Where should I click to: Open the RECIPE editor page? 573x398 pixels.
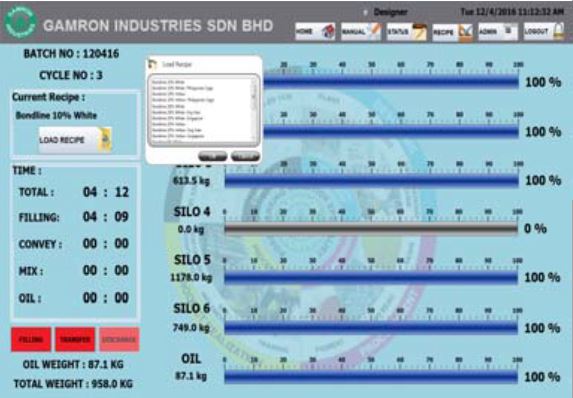tap(452, 32)
